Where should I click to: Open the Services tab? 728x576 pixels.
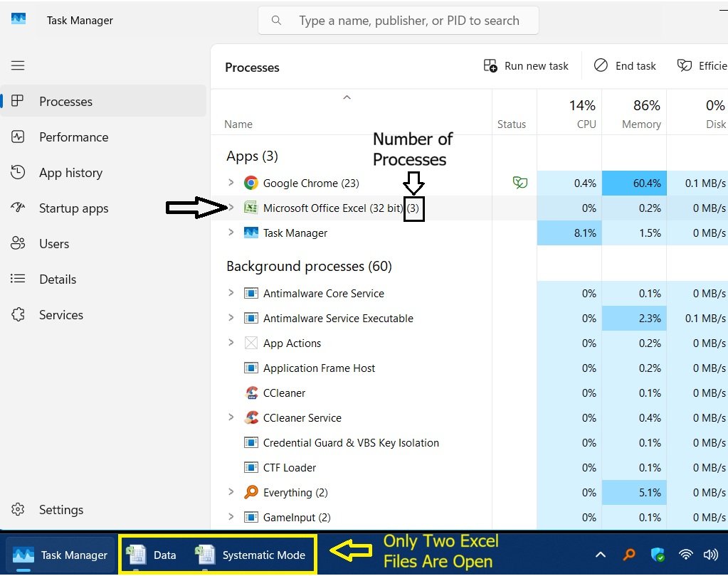point(103,315)
